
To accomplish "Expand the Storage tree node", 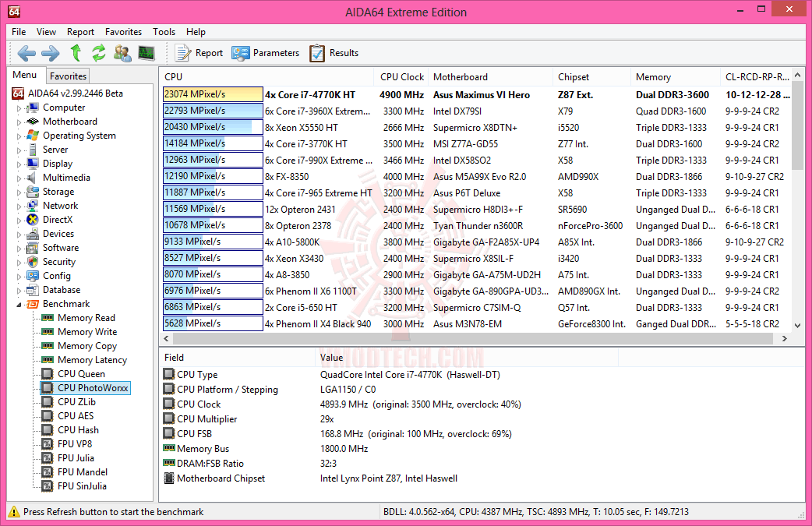I will (19, 192).
